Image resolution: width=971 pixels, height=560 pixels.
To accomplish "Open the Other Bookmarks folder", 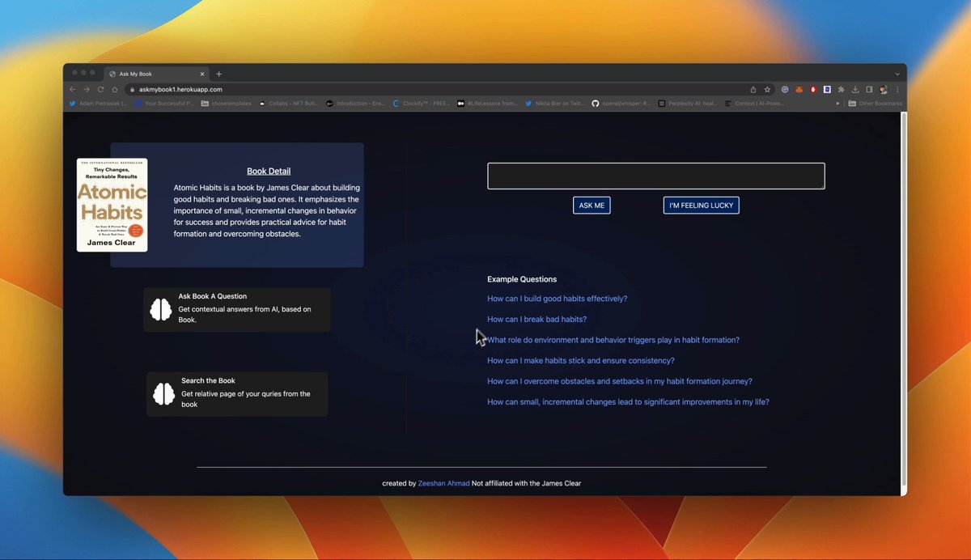I will point(874,104).
